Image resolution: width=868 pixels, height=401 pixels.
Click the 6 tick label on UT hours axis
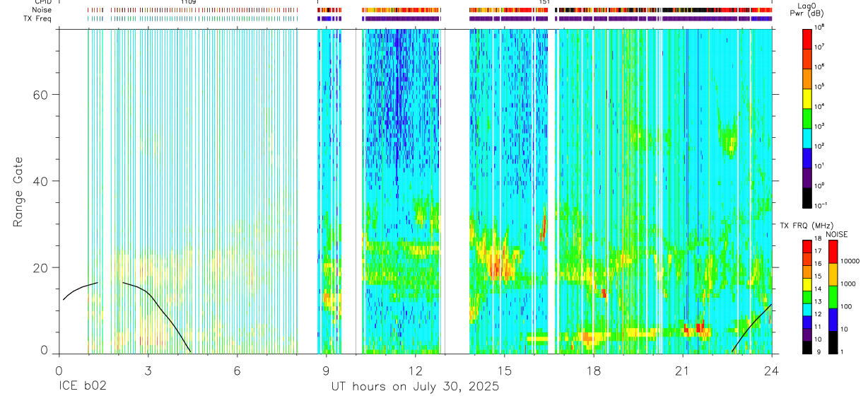[237, 371]
